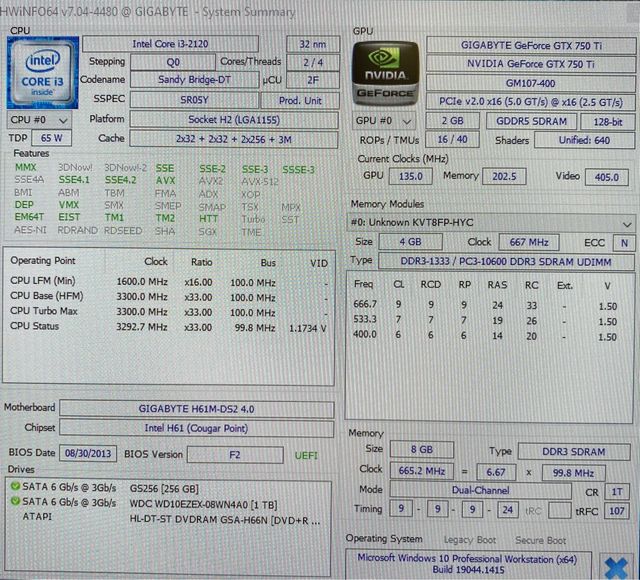Click the green status icon of WDC drive

click(16, 501)
